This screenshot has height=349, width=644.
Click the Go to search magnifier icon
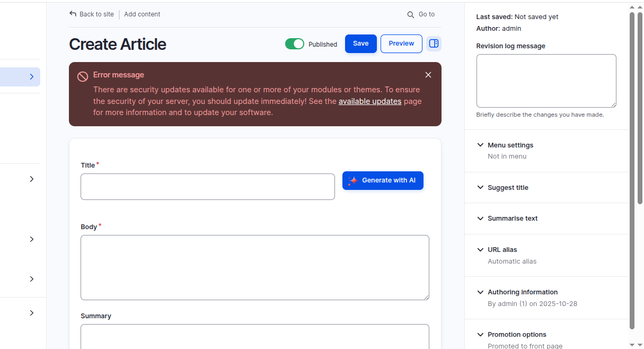click(410, 14)
